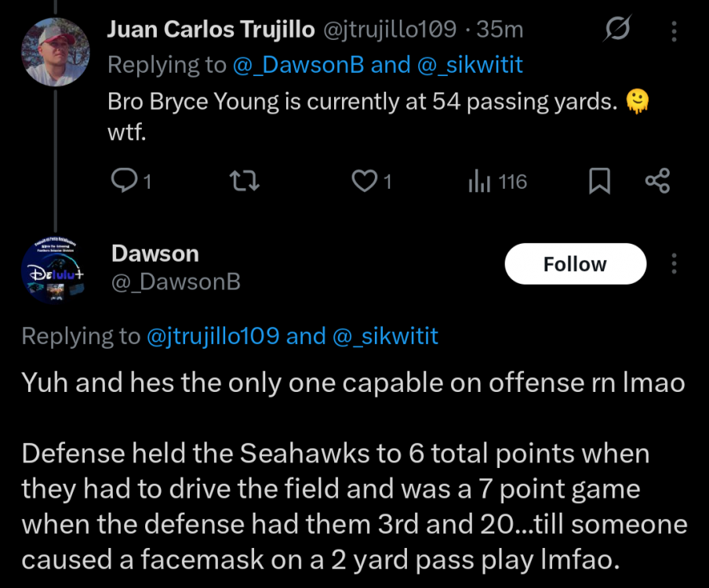Viewport: 709px width, 588px height.
Task: Like Juan Carlos Trujillo's tweet
Action: (x=362, y=180)
